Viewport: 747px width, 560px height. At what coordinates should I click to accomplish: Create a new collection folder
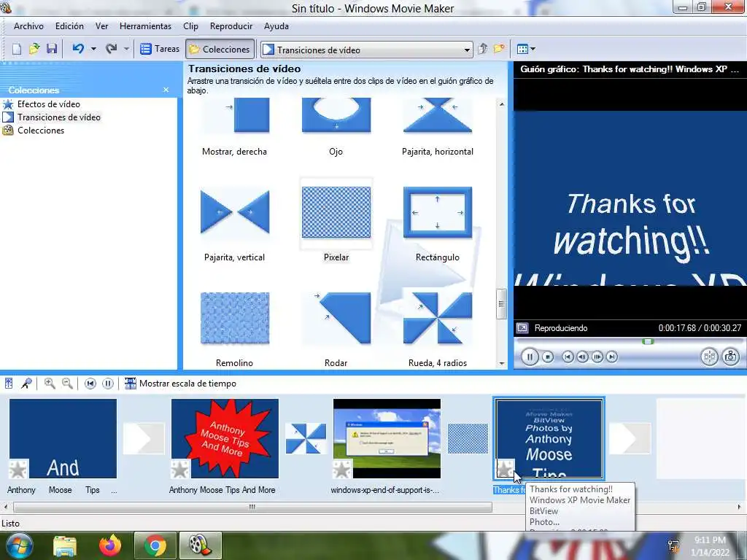pyautogui.click(x=499, y=49)
